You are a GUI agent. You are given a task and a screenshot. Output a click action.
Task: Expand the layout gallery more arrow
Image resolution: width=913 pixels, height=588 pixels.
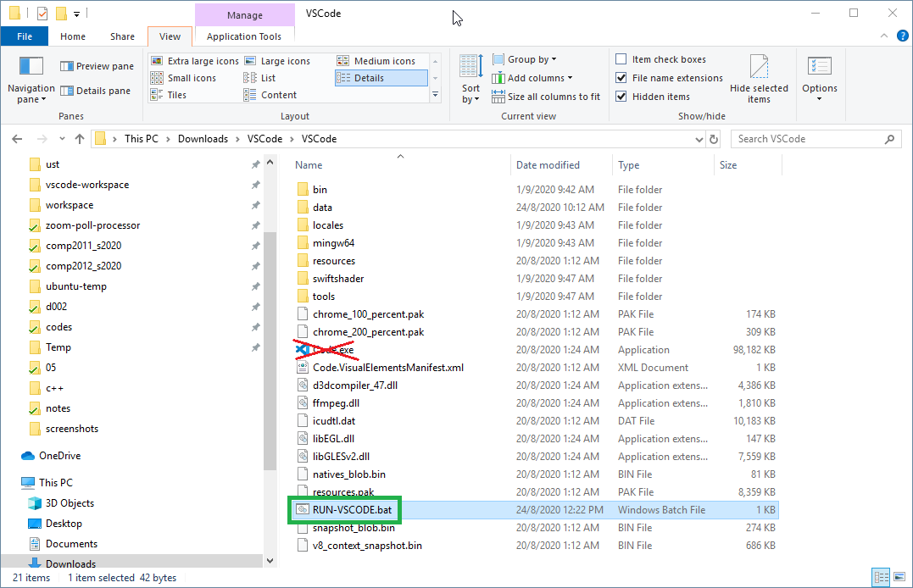(436, 96)
